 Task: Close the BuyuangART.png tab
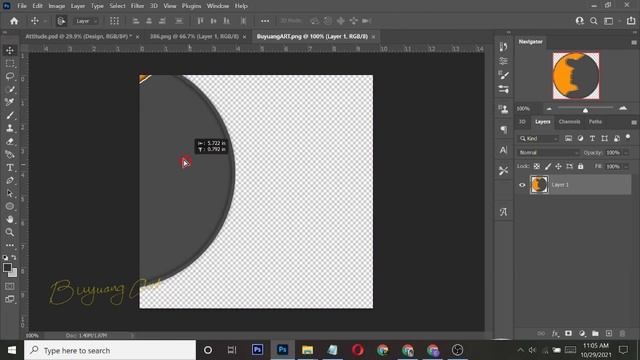373,37
